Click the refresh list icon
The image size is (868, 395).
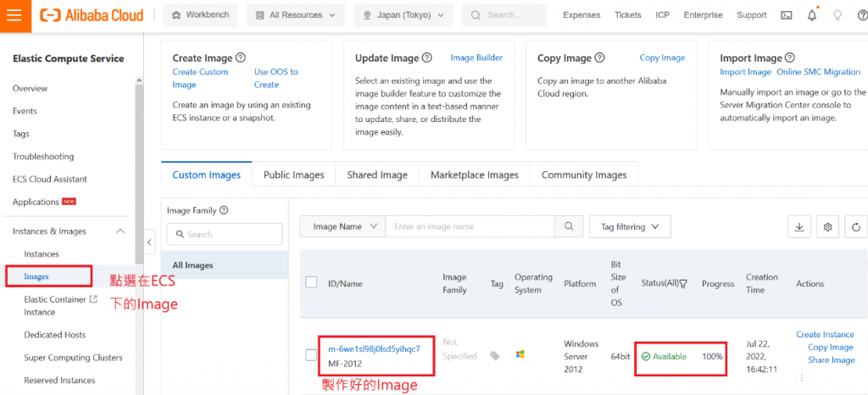tap(856, 227)
